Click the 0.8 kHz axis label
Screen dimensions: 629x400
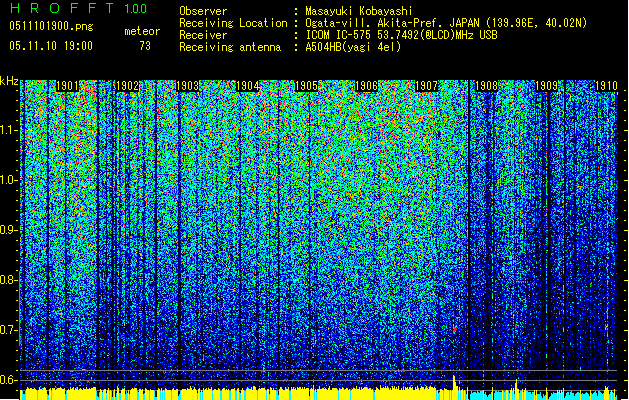click(x=8, y=280)
